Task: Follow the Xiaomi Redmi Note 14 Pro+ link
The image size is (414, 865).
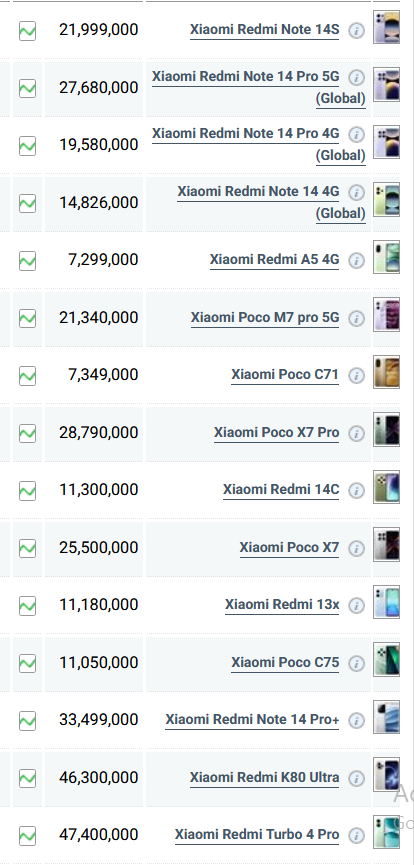Action: (252, 719)
